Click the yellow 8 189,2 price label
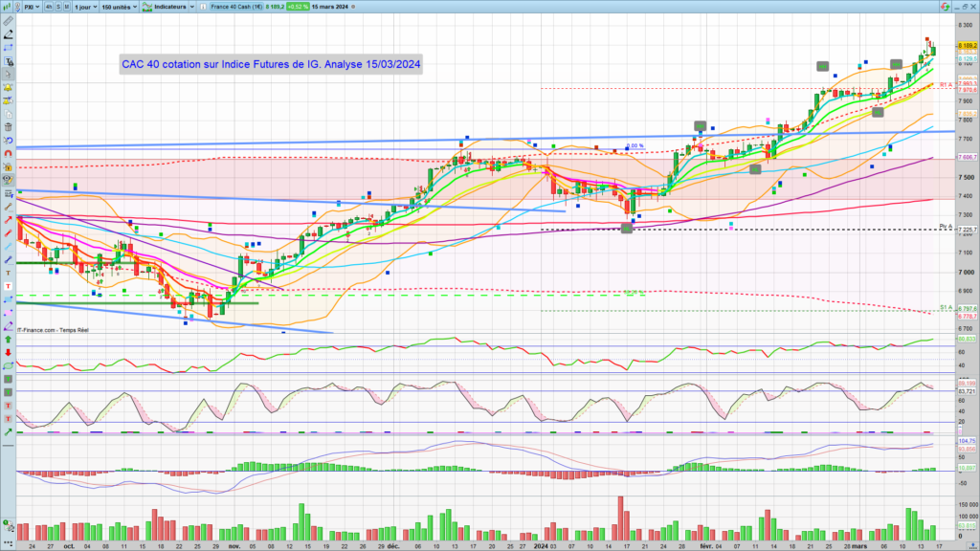 coord(968,46)
